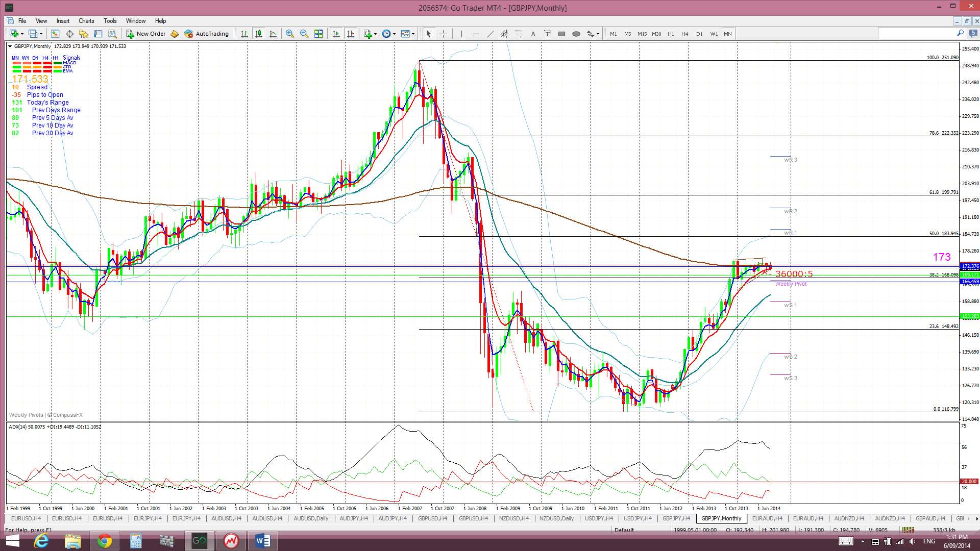The width and height of the screenshot is (980, 551).
Task: Open the Charts menu
Action: coord(86,21)
